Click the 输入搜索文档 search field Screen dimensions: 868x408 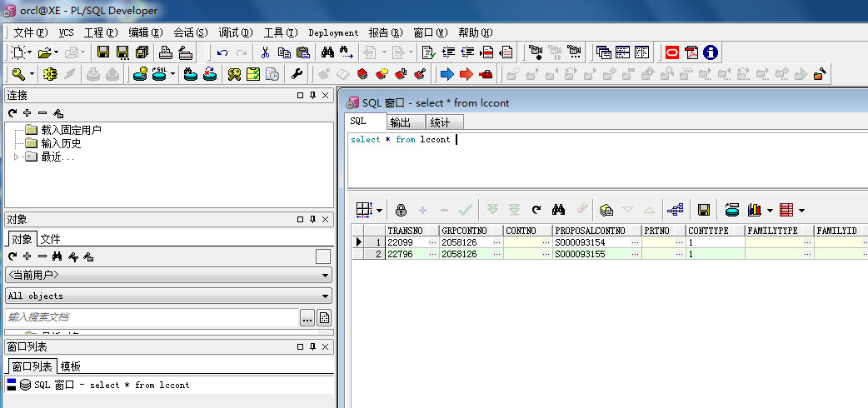click(152, 317)
